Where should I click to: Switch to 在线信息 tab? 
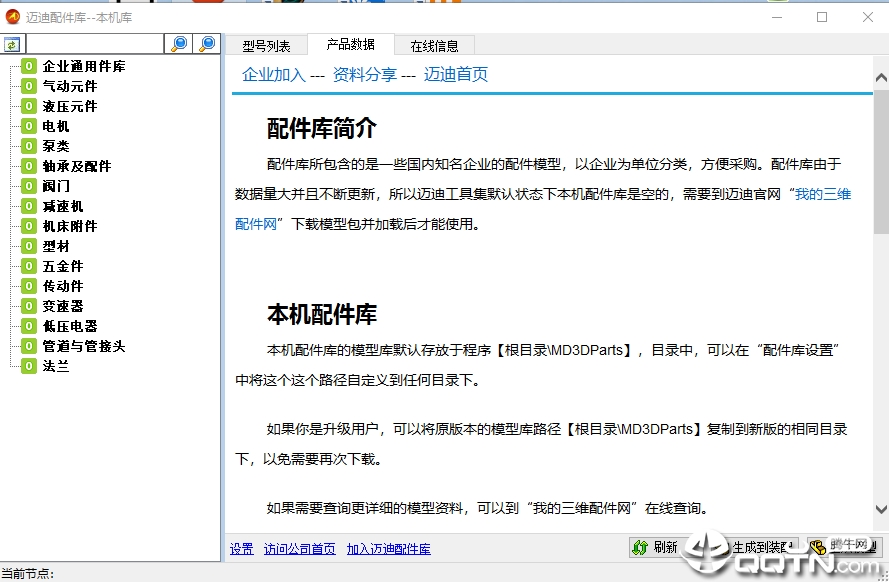coord(434,46)
